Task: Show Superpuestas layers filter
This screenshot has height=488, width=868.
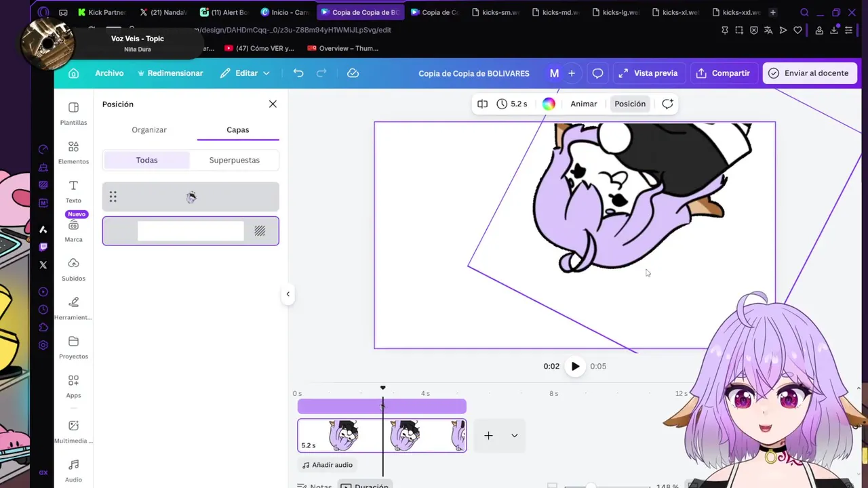Action: tap(234, 160)
